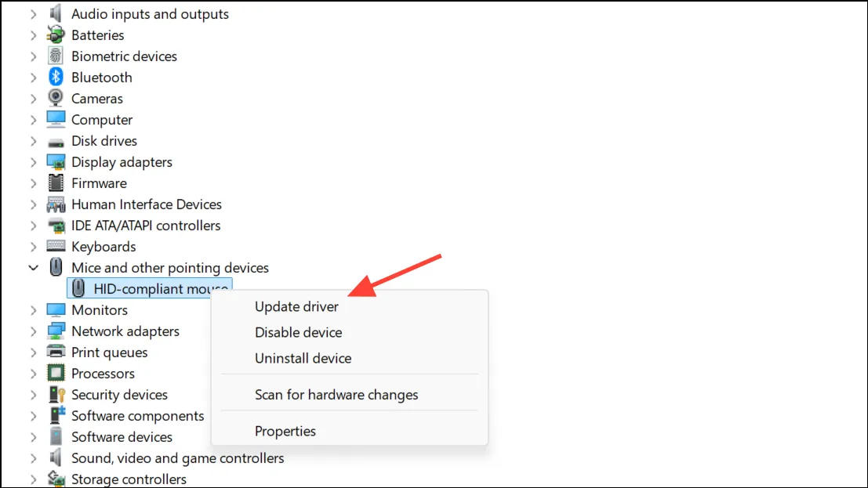Click the Network adapters icon
Image resolution: width=868 pixels, height=488 pixels.
point(56,331)
